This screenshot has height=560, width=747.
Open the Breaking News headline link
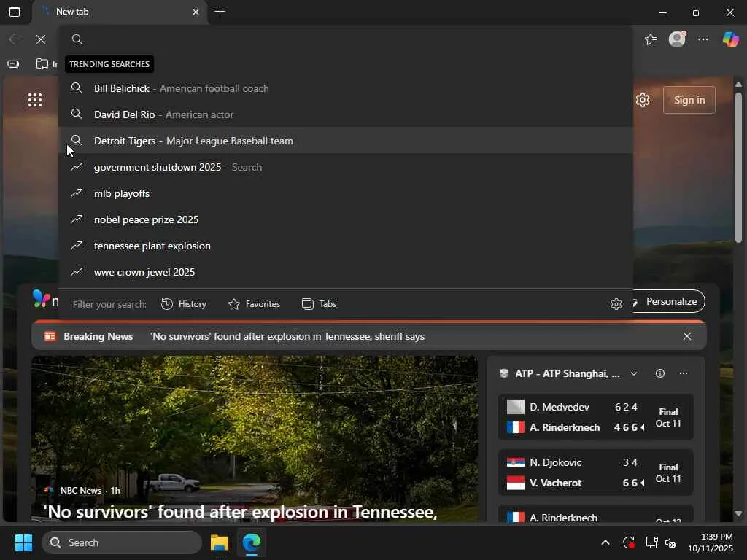tap(287, 336)
